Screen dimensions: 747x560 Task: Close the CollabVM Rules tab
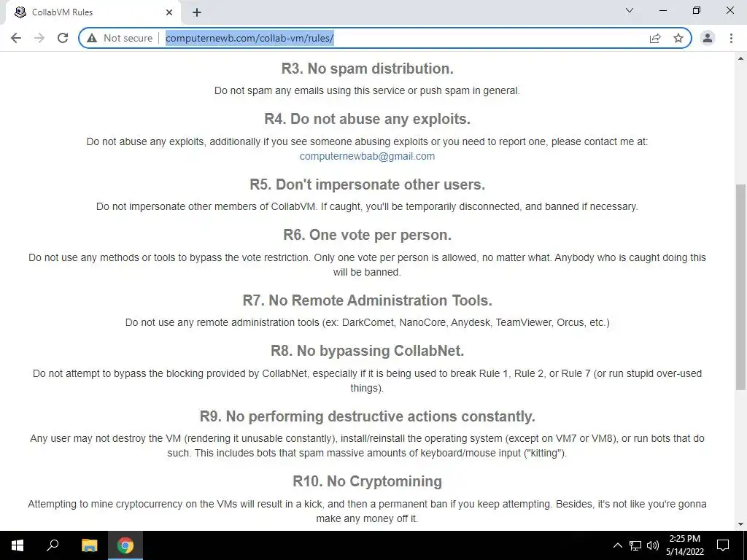point(169,12)
